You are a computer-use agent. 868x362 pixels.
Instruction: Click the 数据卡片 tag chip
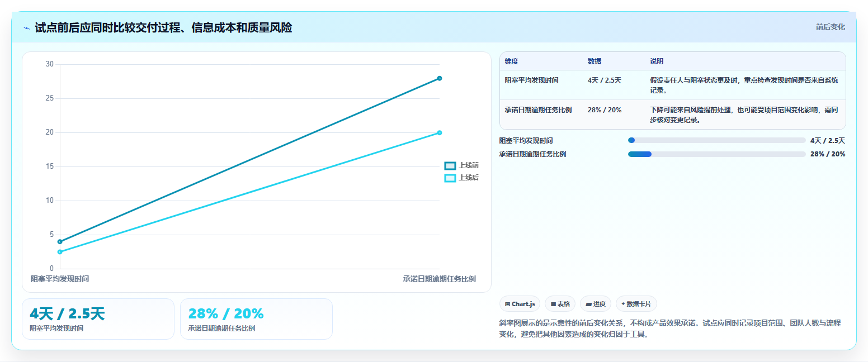(x=636, y=304)
